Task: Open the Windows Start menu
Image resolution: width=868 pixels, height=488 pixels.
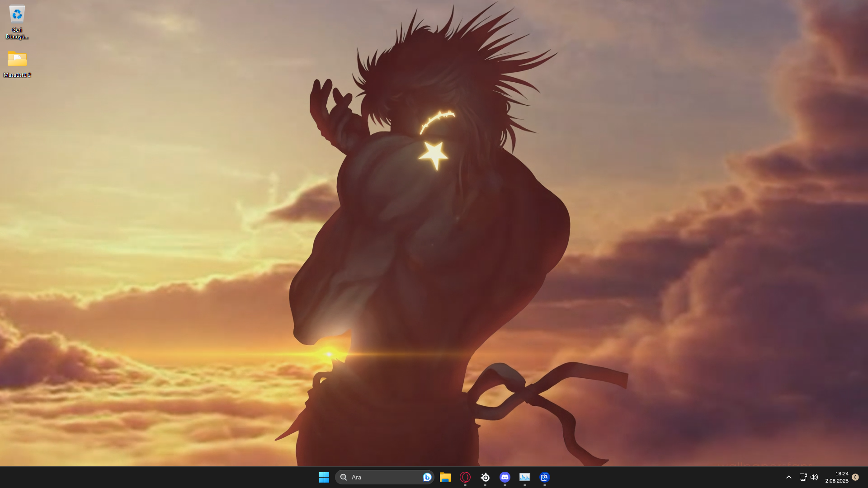Action: click(x=324, y=477)
